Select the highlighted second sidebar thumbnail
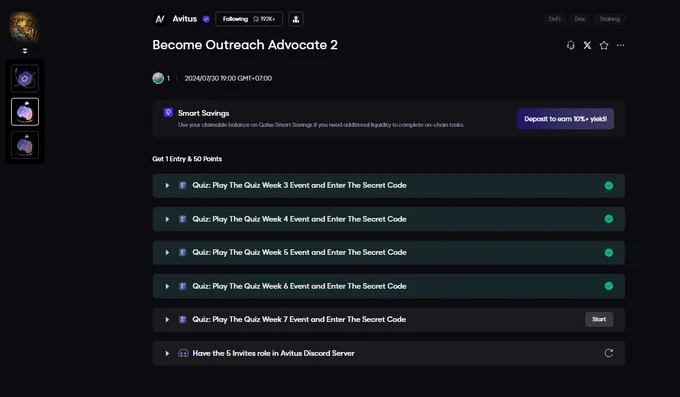The width and height of the screenshot is (680, 397). 25,112
